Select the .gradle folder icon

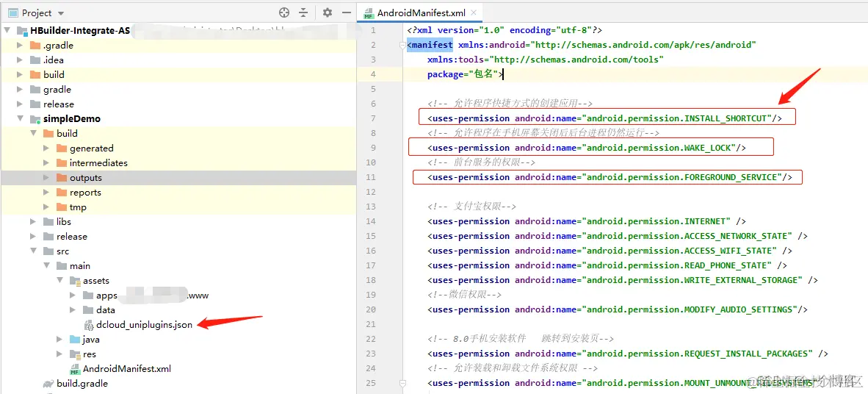coord(35,46)
